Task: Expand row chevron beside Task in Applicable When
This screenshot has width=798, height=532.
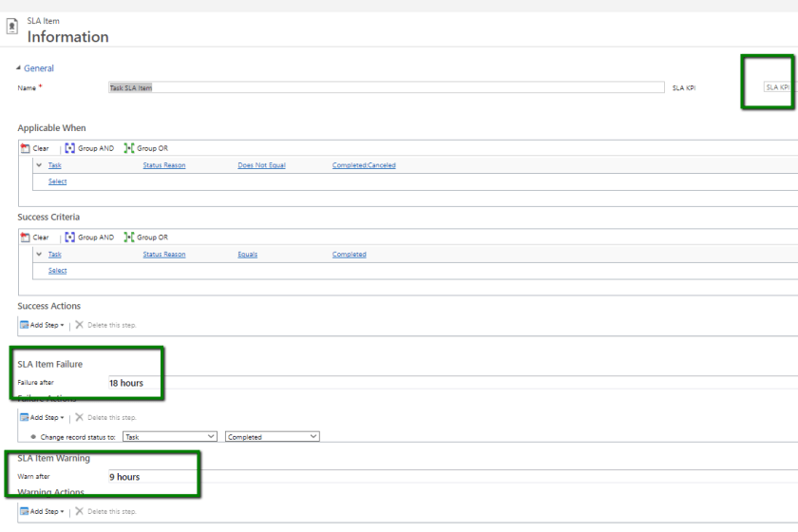Action: click(x=39, y=165)
